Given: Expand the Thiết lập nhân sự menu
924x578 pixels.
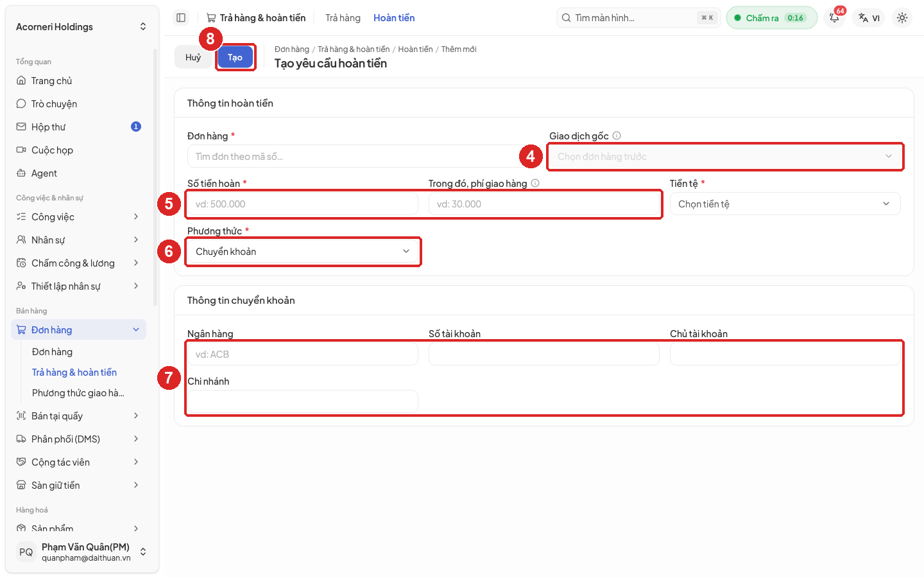Looking at the screenshot, I should point(79,286).
